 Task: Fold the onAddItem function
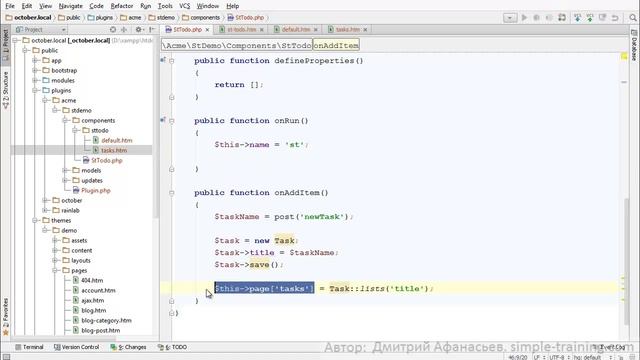[172, 193]
